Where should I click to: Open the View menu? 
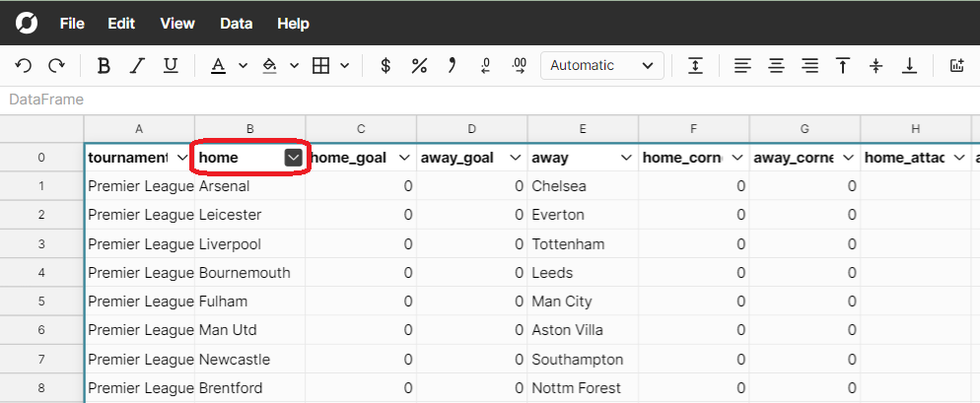pos(177,24)
